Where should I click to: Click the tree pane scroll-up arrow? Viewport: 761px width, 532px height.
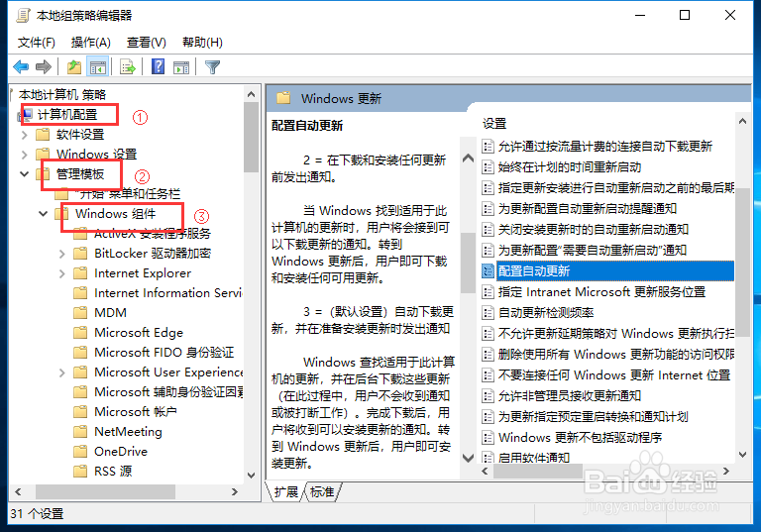pyautogui.click(x=251, y=95)
